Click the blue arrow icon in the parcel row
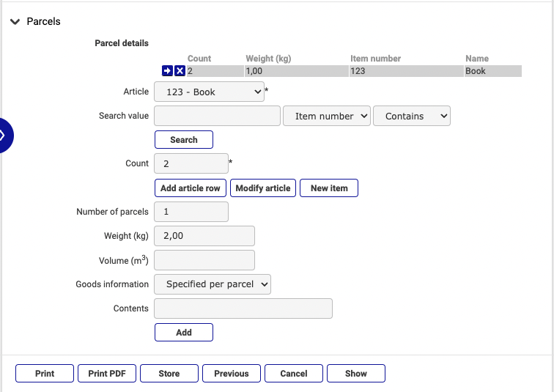The width and height of the screenshot is (554, 392). point(167,71)
